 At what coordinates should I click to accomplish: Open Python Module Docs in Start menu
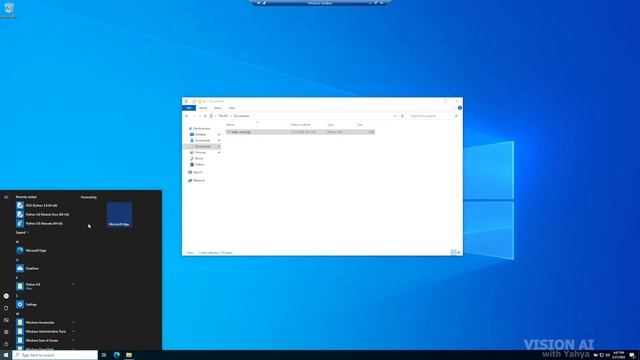(x=44, y=214)
